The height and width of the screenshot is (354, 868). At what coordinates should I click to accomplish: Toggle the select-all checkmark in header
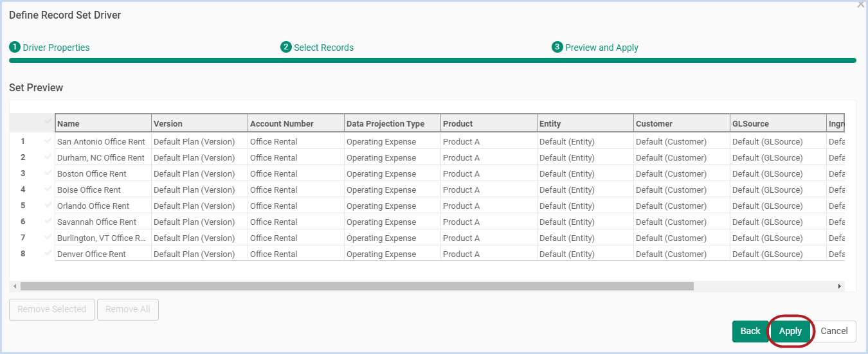click(48, 121)
